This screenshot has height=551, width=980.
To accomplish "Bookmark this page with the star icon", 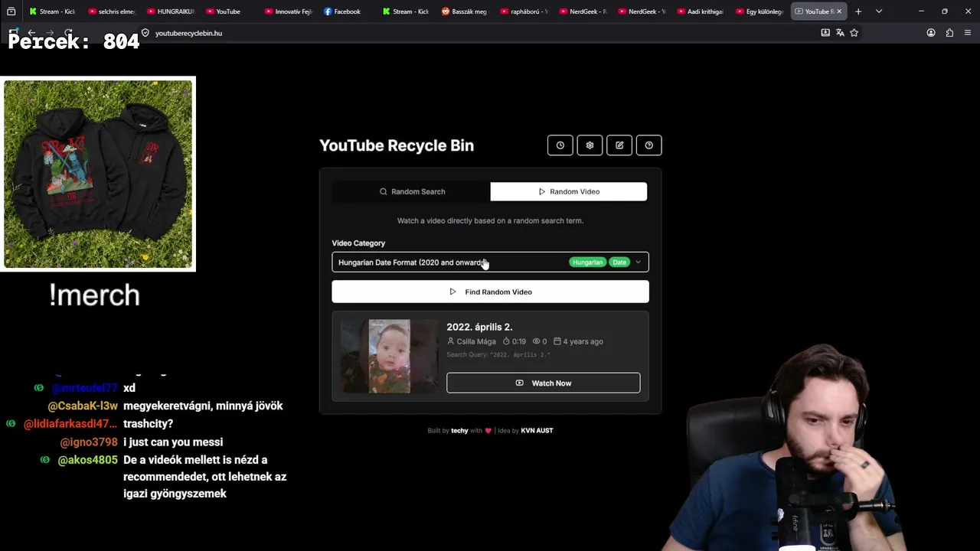I will [x=854, y=33].
